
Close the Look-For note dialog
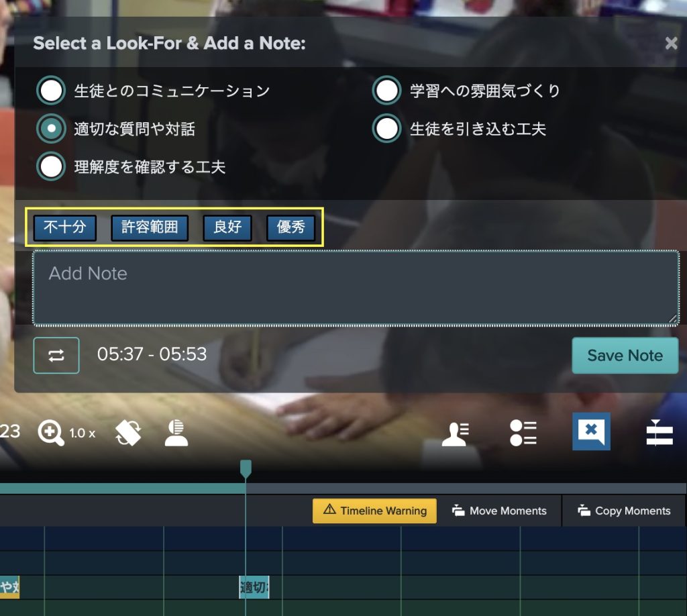pyautogui.click(x=671, y=44)
